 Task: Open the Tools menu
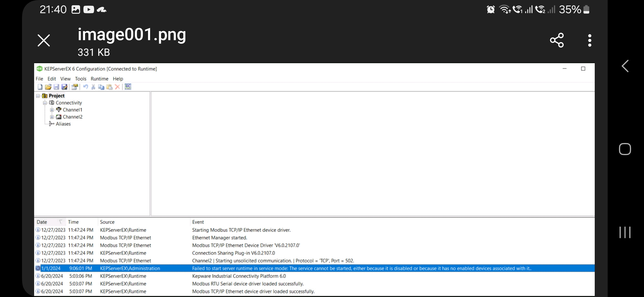point(80,79)
